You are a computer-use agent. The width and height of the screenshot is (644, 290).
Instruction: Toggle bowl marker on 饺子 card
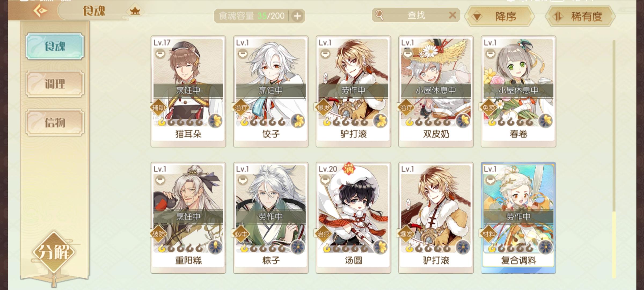coord(243,54)
